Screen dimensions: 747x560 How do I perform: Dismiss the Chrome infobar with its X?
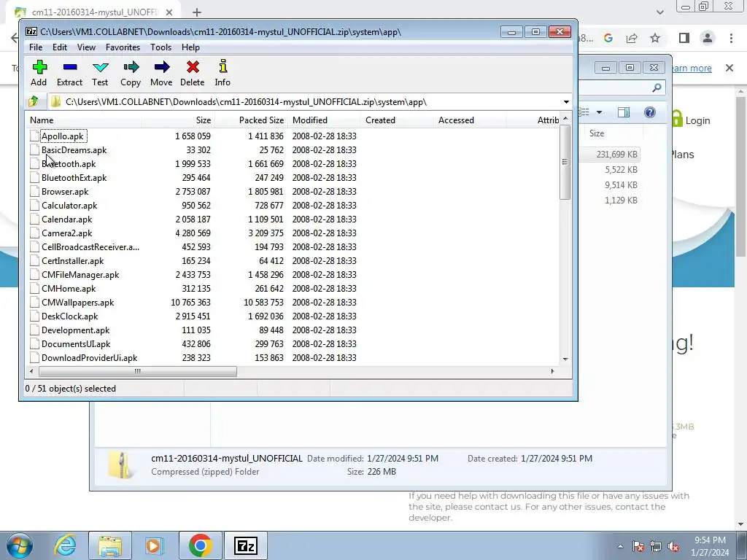729,68
